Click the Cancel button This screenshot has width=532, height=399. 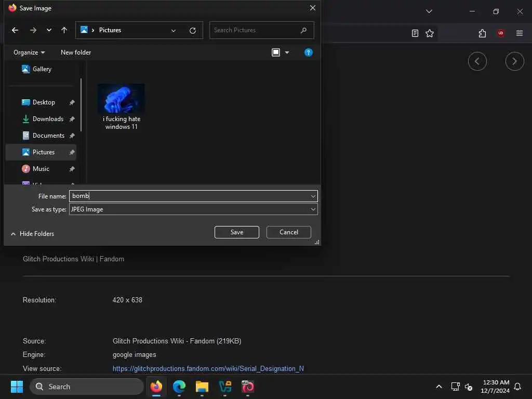pos(289,232)
